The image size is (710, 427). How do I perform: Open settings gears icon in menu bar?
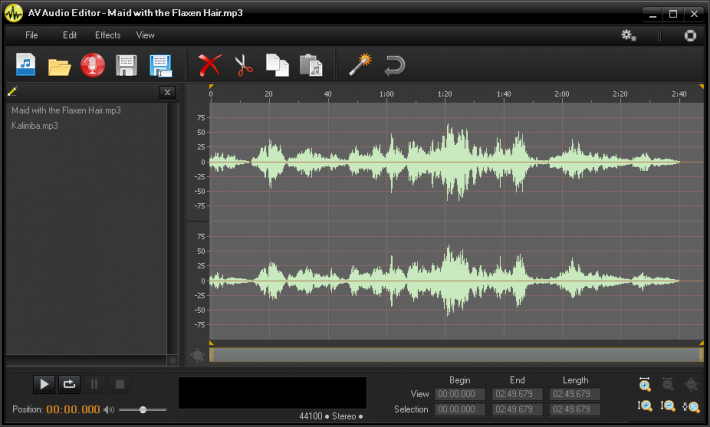[628, 35]
